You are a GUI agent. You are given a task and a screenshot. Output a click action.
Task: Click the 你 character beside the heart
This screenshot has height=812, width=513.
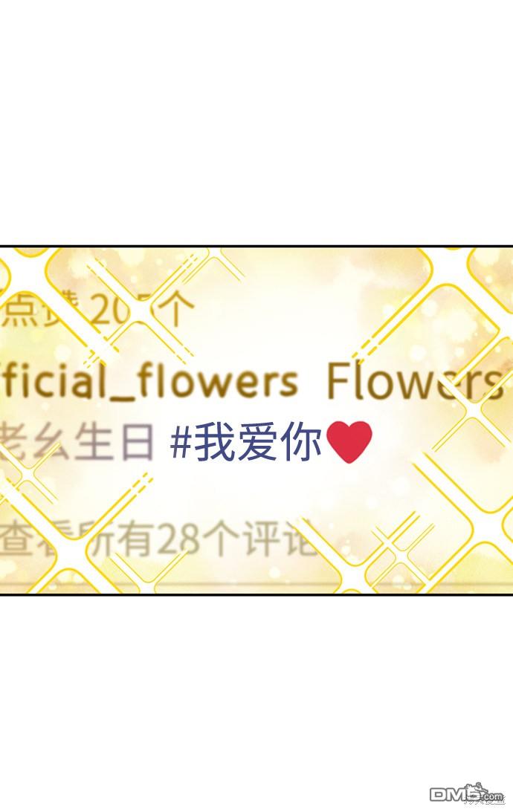click(x=302, y=442)
